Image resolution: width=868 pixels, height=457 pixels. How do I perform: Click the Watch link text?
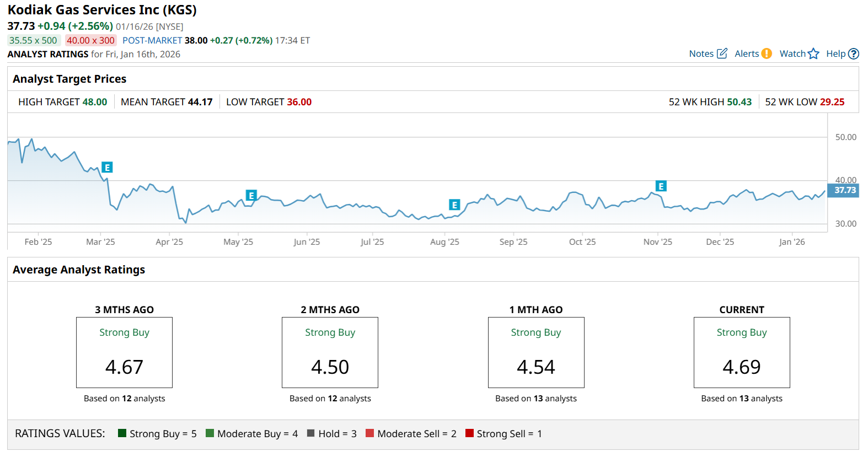click(792, 53)
